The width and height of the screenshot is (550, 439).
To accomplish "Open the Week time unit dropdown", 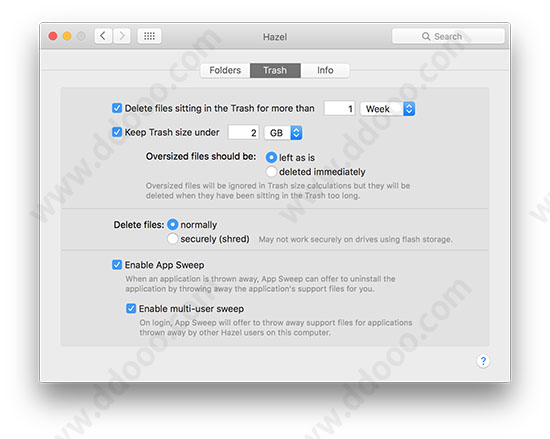I will pyautogui.click(x=388, y=109).
